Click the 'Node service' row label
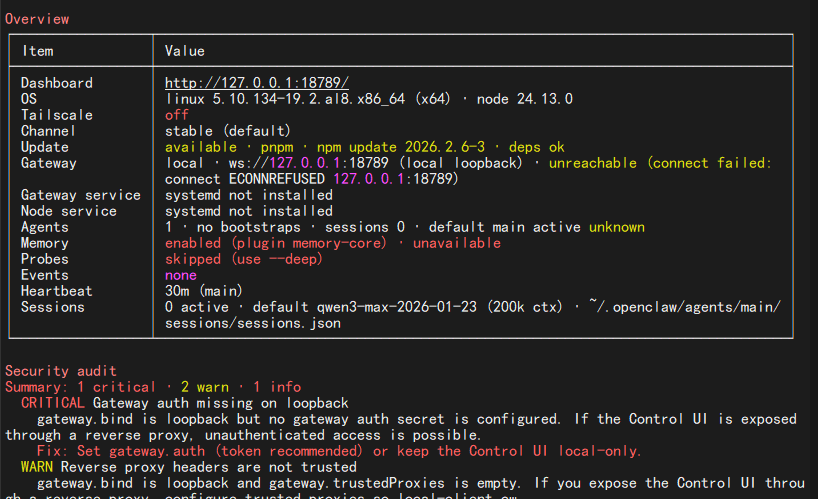Image resolution: width=818 pixels, height=499 pixels. pos(69,211)
